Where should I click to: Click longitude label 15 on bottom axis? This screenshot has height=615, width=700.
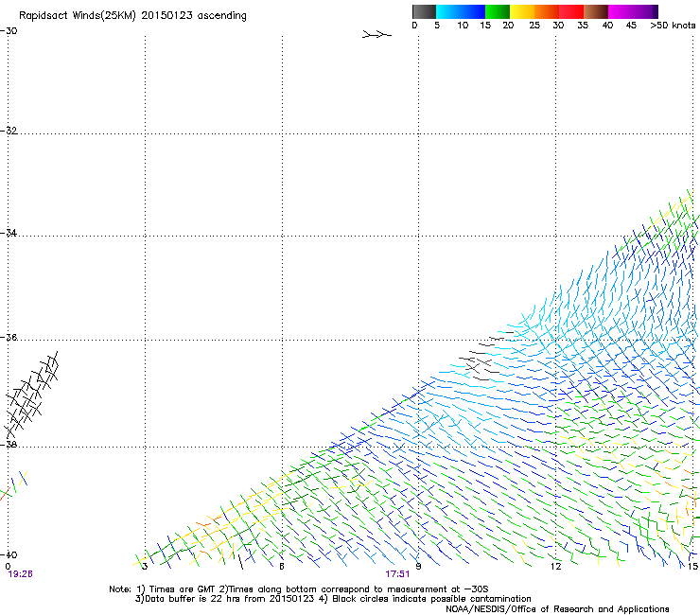[x=692, y=567]
